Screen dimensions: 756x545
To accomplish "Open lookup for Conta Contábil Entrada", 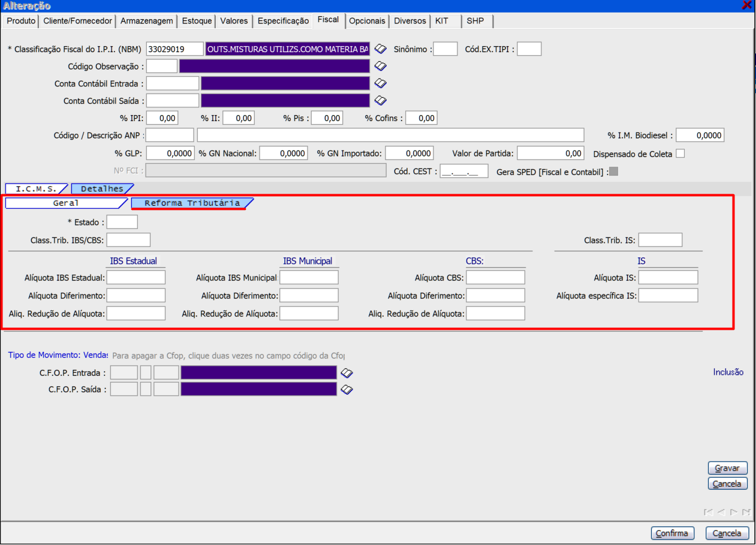I will point(381,83).
